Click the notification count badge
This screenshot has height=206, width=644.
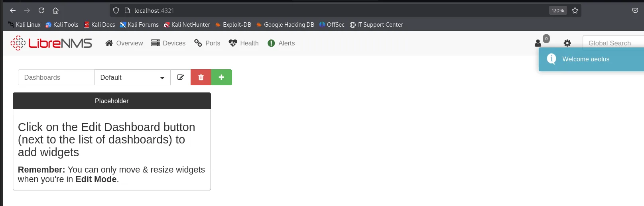546,39
